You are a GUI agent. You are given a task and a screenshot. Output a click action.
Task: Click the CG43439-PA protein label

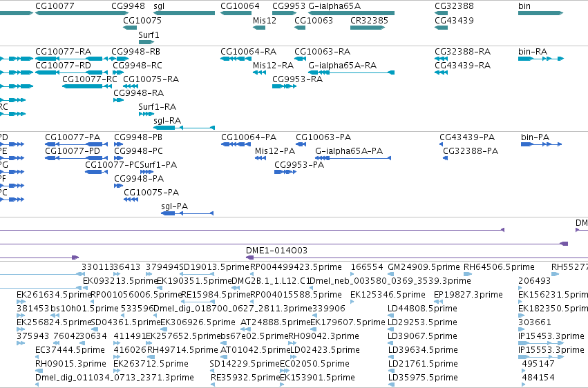click(x=467, y=137)
